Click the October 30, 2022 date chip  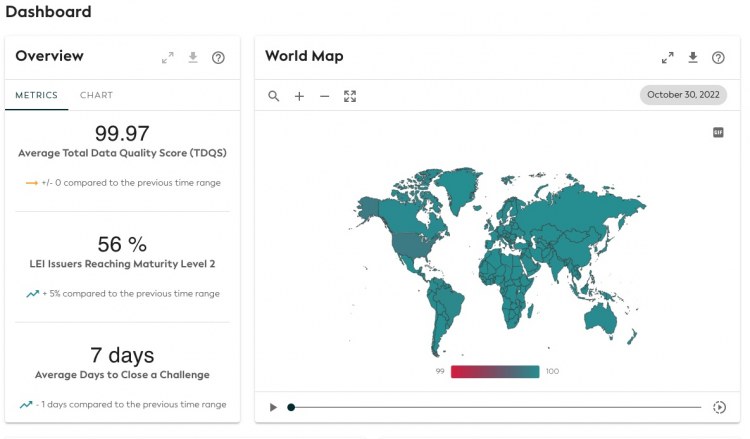(683, 95)
